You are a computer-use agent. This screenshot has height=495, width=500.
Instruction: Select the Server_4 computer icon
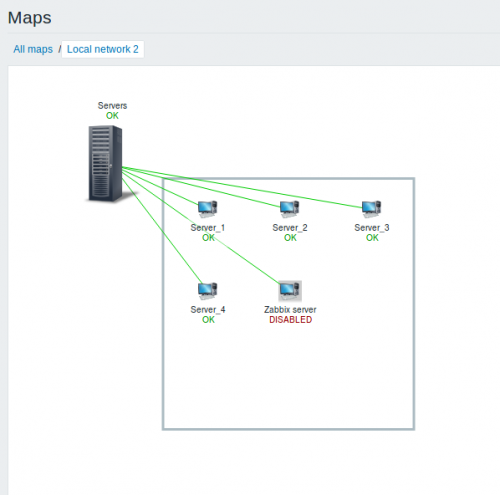tap(207, 291)
